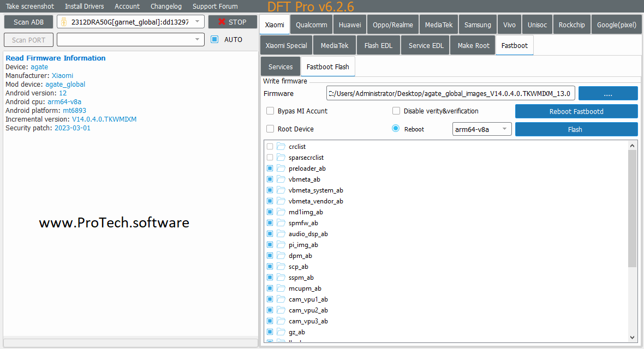644x349 pixels.
Task: Click the folder icon beside md1img_ab
Action: (281, 212)
